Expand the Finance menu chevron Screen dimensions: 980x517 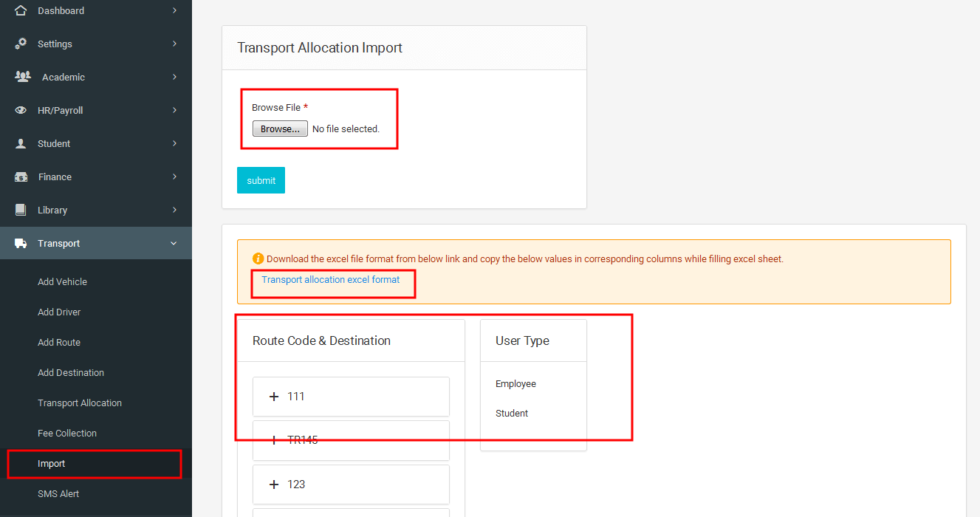tap(174, 177)
